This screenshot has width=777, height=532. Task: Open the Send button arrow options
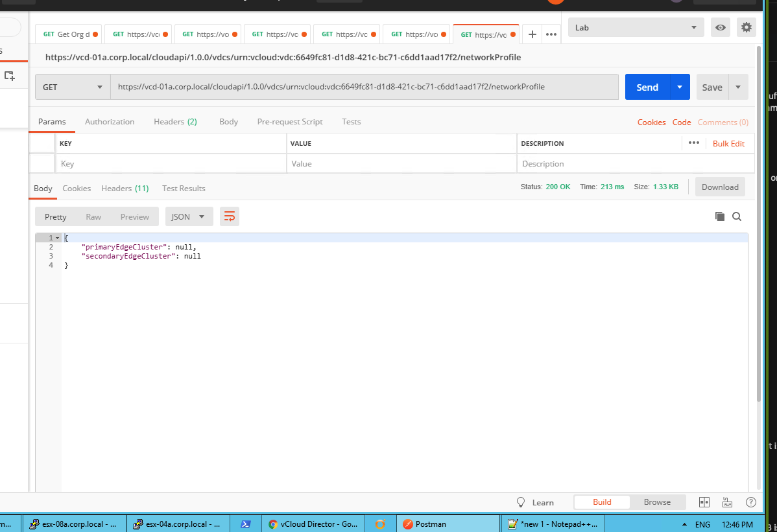coord(679,87)
